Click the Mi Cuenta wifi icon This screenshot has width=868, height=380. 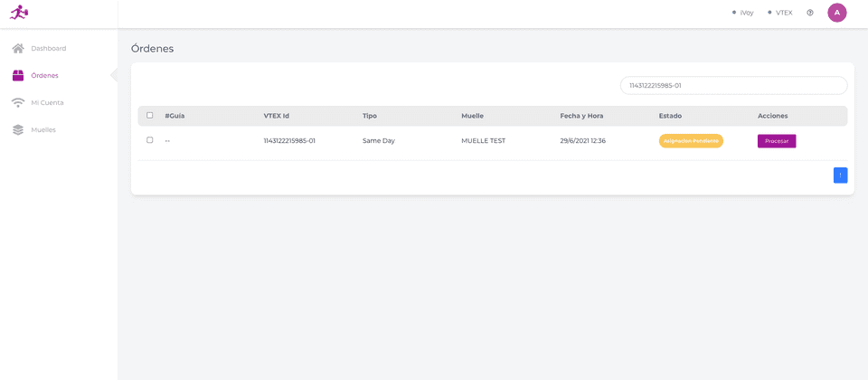pos(18,102)
